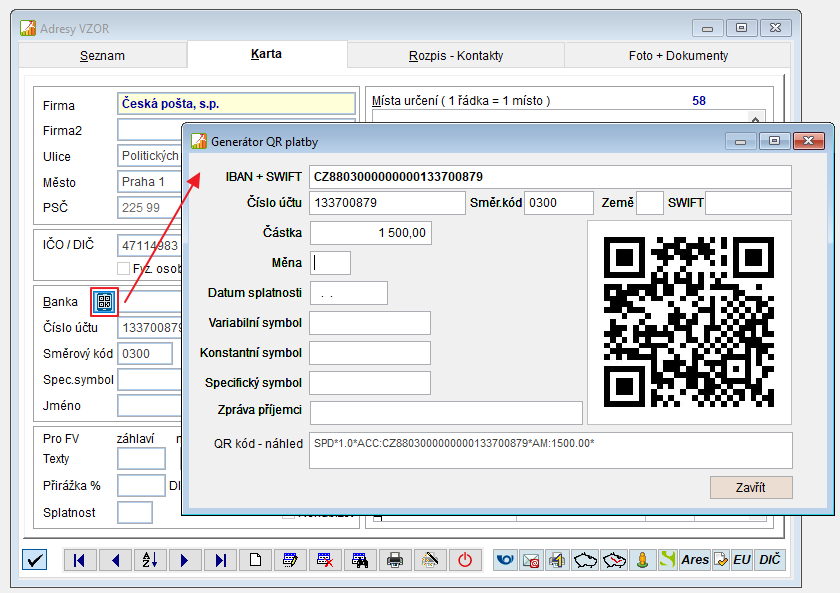
Task: Delete record with red X icon
Action: click(325, 560)
